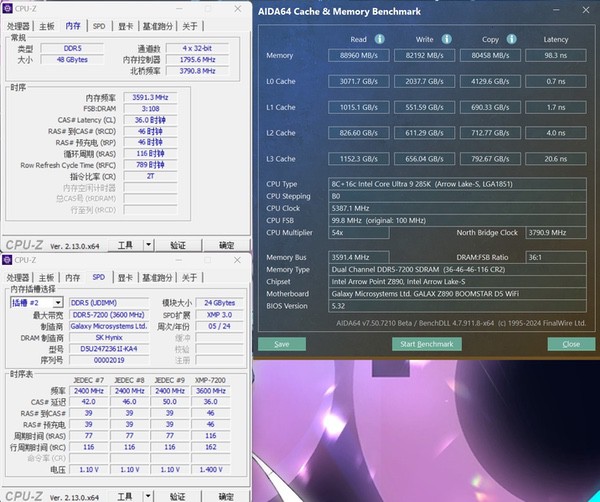Image resolution: width=600 pixels, height=502 pixels.
Task: Click the D5U2472361I-KA4 part number
Action: click(109, 349)
